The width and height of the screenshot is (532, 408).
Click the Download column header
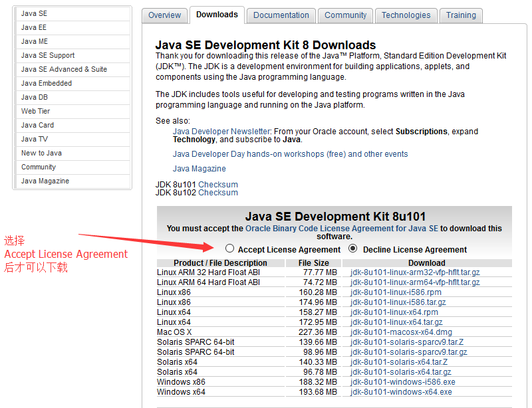[427, 263]
